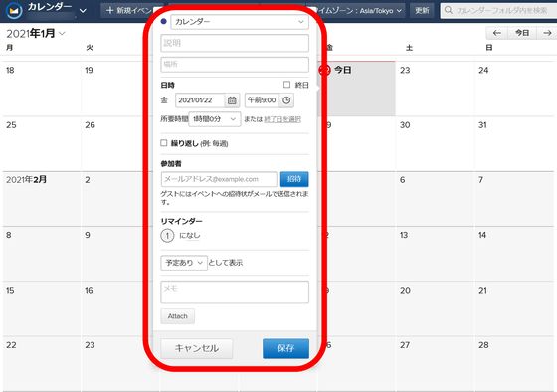Select February 13 cell

coord(435,254)
